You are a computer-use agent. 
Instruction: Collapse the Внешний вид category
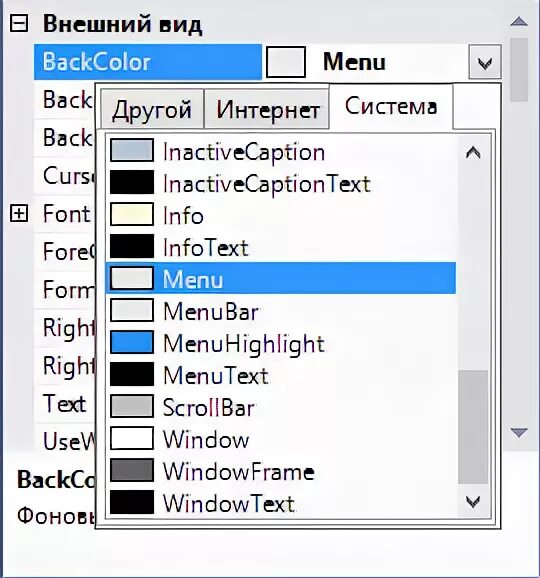[19, 24]
